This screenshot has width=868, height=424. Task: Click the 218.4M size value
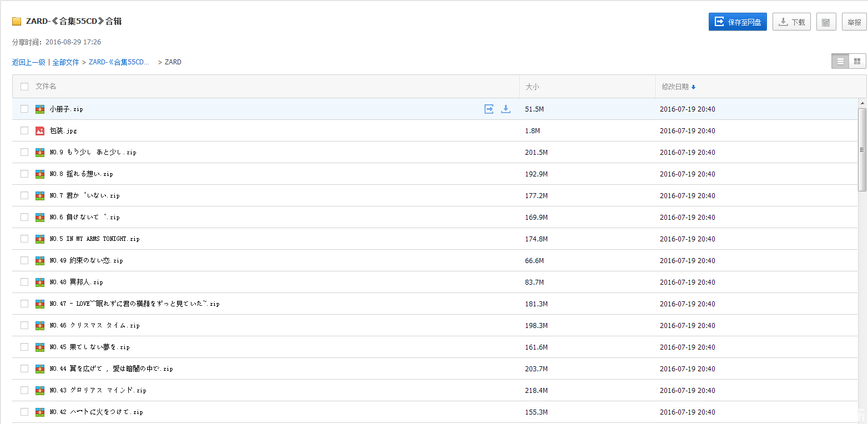[x=536, y=391]
